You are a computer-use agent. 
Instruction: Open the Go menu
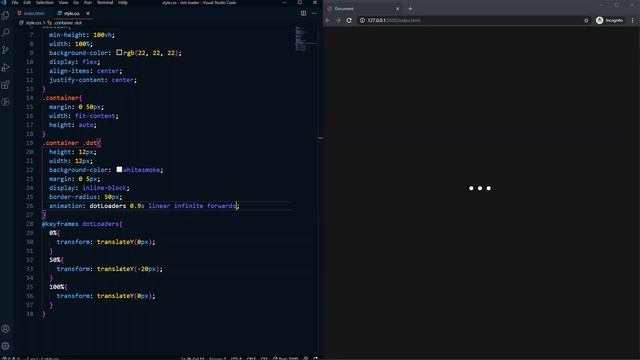[76, 2]
